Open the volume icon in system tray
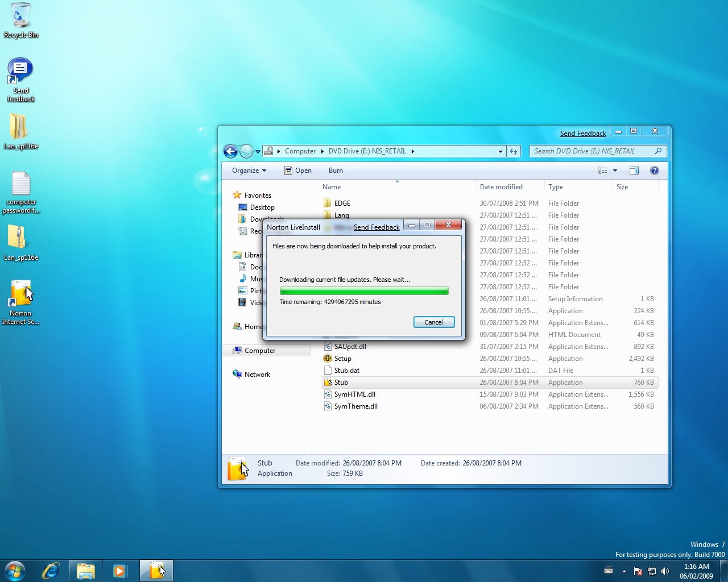Viewport: 728px width, 582px height. [x=665, y=571]
